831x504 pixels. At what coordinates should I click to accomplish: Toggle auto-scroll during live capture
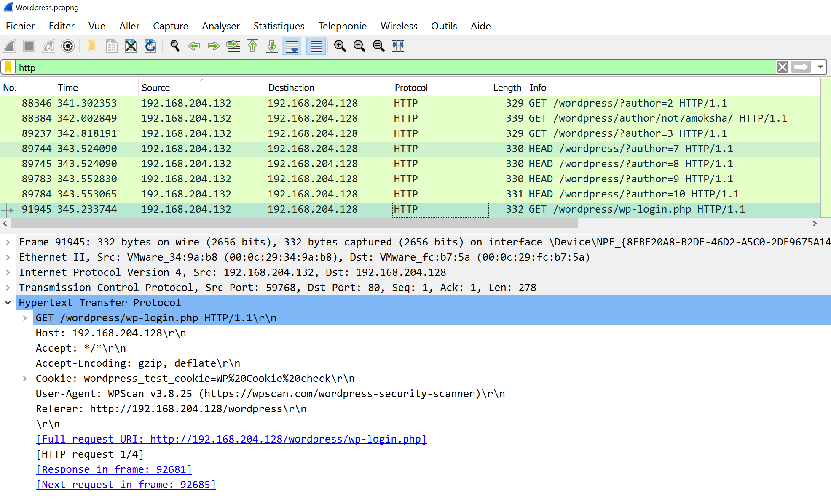[292, 46]
